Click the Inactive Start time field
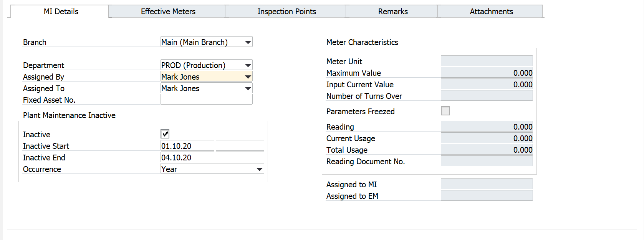 pos(240,146)
